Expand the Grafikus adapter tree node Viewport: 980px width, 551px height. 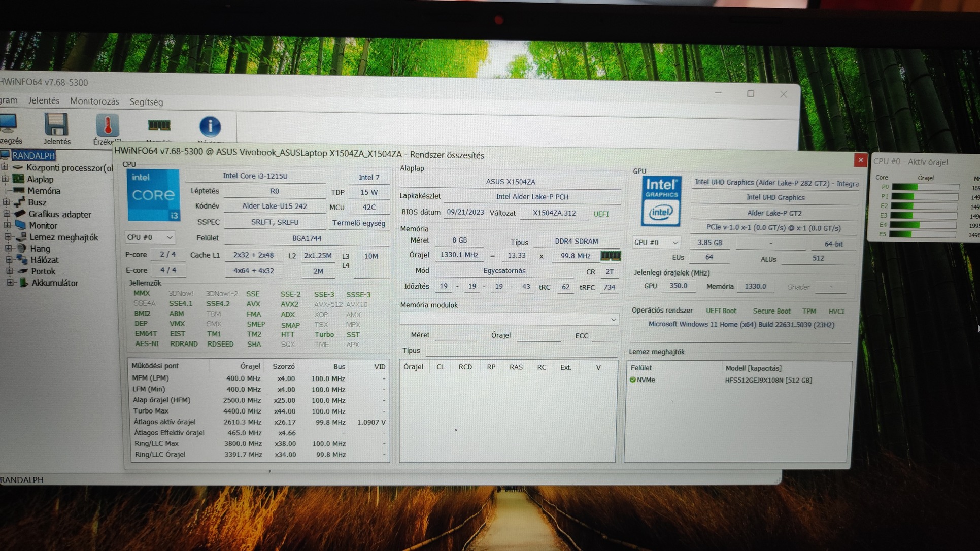click(x=7, y=214)
